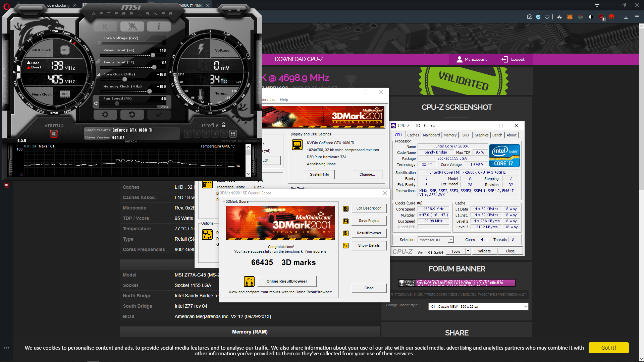Adjust the Memory Clock slider knob
Viewport: 644px width, 362px height.
[150, 92]
